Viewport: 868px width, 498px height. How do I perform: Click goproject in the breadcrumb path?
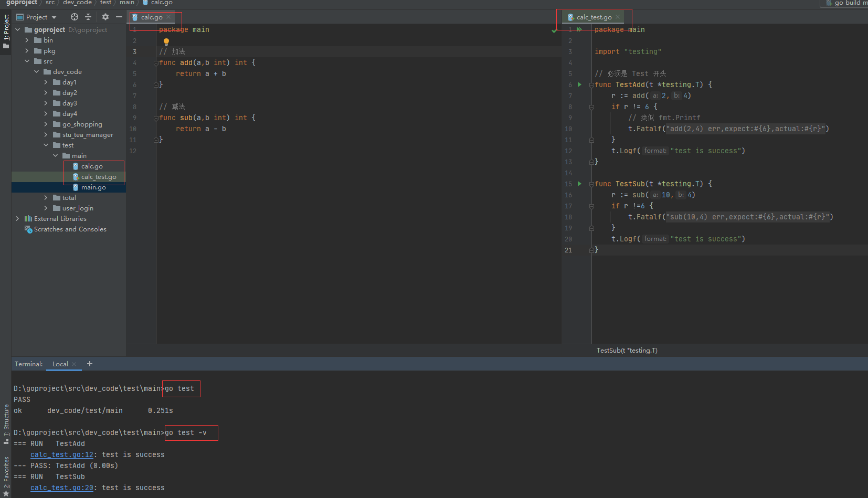point(22,3)
